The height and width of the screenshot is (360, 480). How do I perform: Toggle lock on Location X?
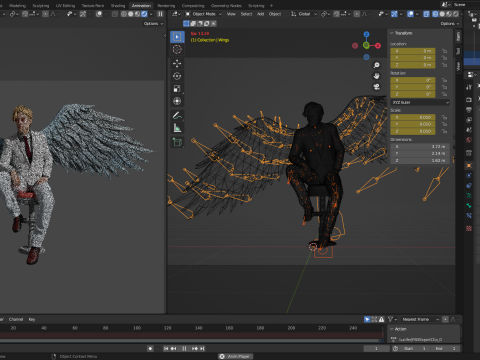pyautogui.click(x=444, y=51)
